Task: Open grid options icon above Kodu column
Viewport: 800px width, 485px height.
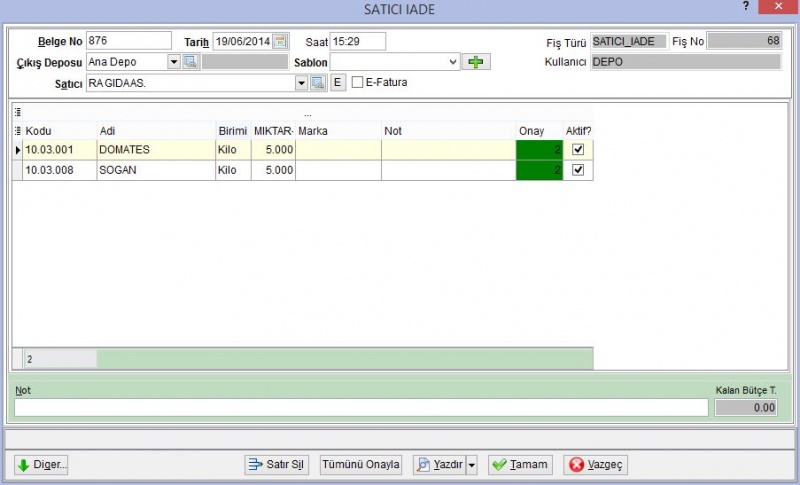Action: (x=18, y=112)
